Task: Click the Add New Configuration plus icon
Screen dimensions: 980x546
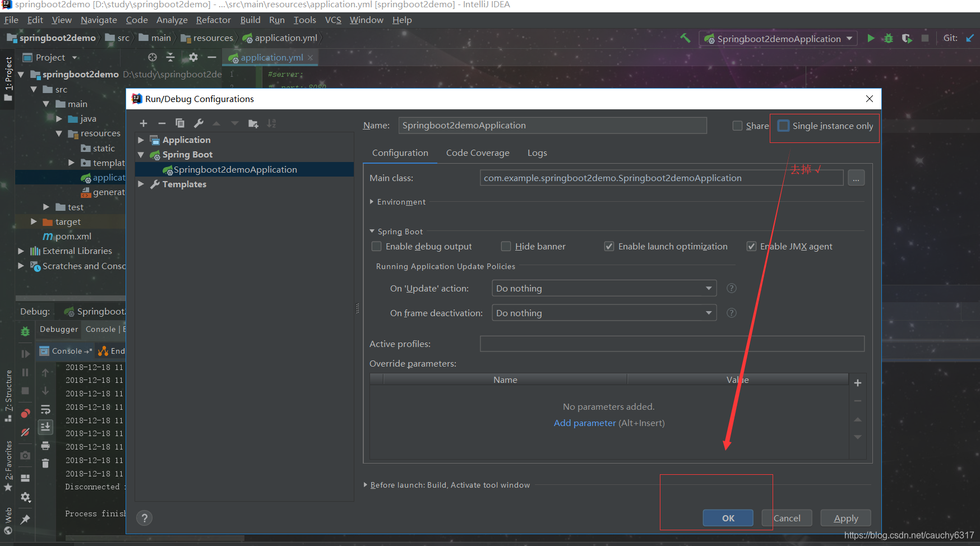Action: 144,123
